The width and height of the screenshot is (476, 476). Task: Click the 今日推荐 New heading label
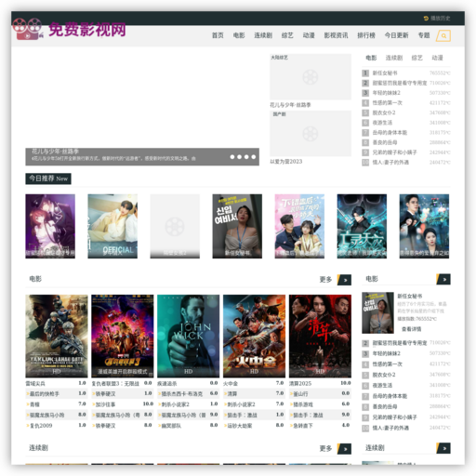(x=48, y=178)
